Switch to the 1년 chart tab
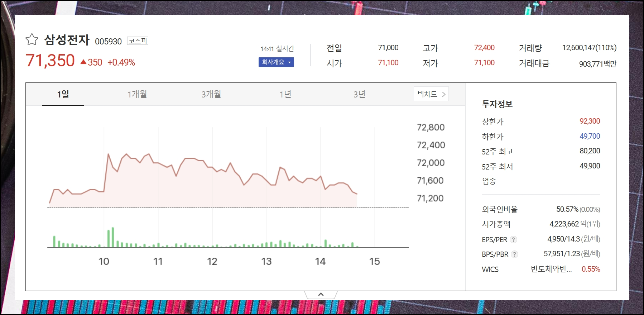The width and height of the screenshot is (644, 315). (285, 94)
